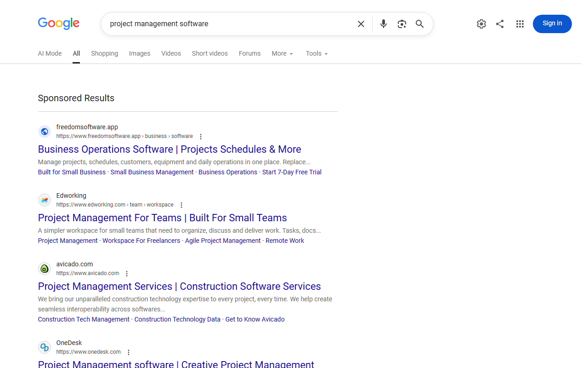Start voice search with the microphone icon
The width and height of the screenshot is (588, 368).
384,24
